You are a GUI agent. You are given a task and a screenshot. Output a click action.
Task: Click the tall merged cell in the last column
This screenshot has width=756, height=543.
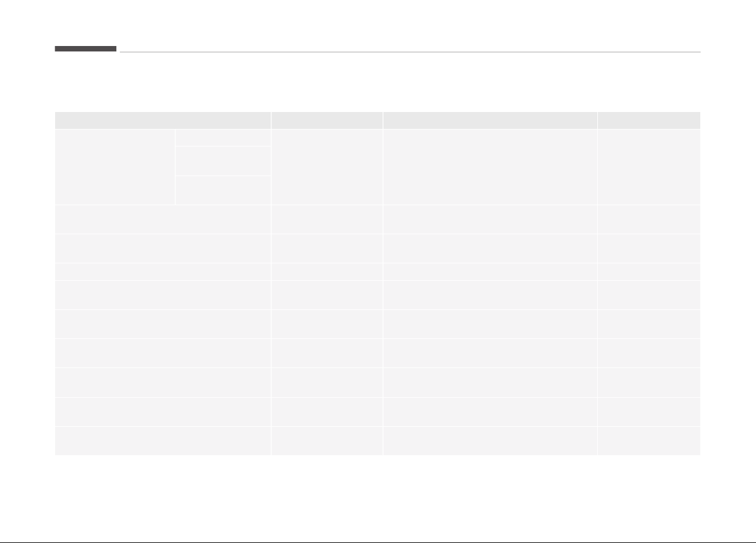pyautogui.click(x=649, y=166)
